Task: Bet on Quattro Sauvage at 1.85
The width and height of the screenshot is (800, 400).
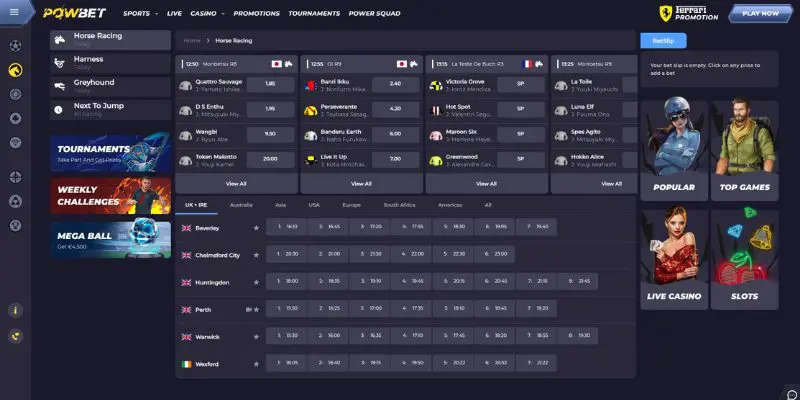Action: coord(270,84)
